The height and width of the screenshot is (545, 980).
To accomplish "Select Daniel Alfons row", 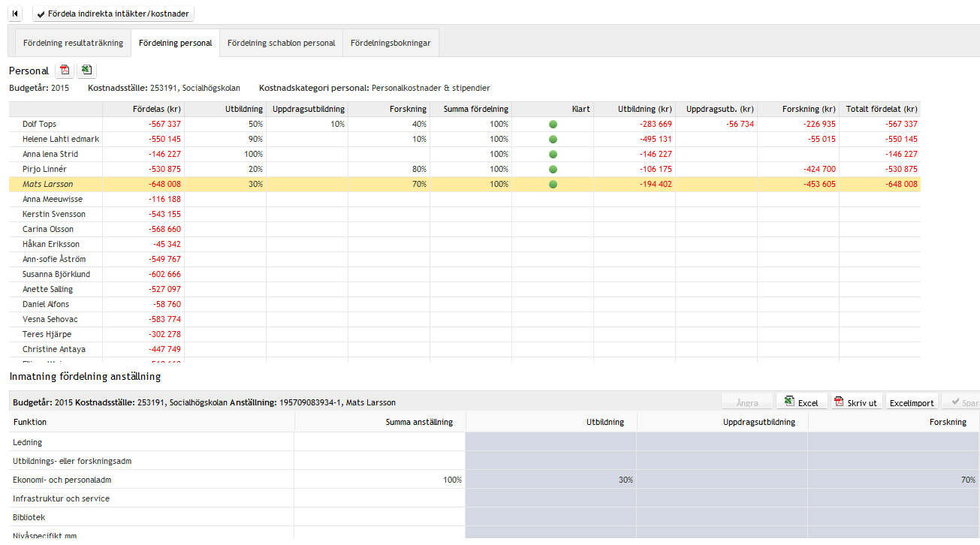I will [x=464, y=304].
